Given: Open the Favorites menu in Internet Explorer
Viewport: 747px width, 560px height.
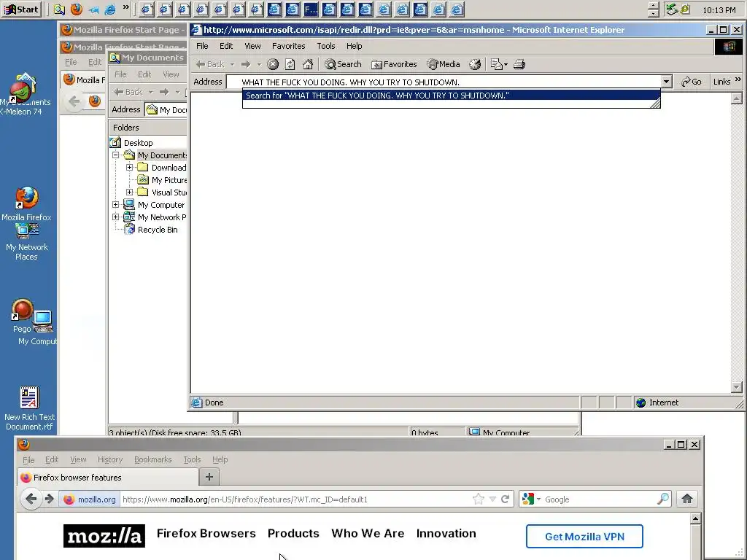Looking at the screenshot, I should [x=288, y=46].
